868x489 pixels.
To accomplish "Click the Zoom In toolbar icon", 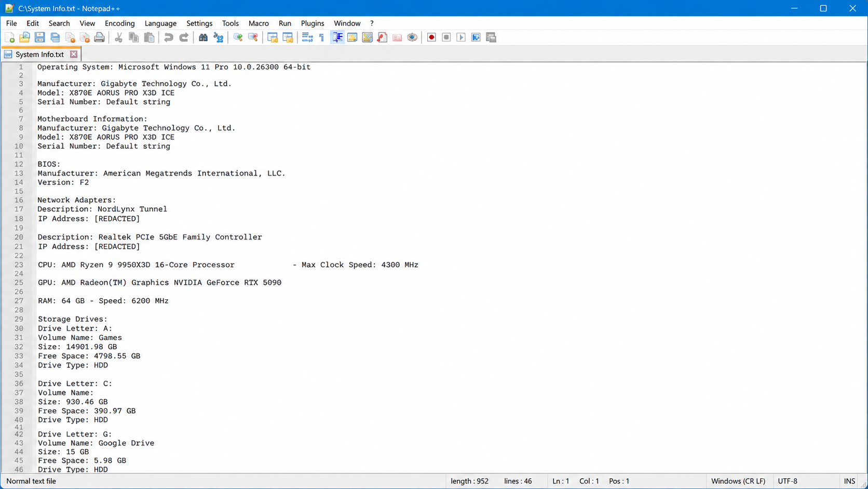I will point(238,37).
